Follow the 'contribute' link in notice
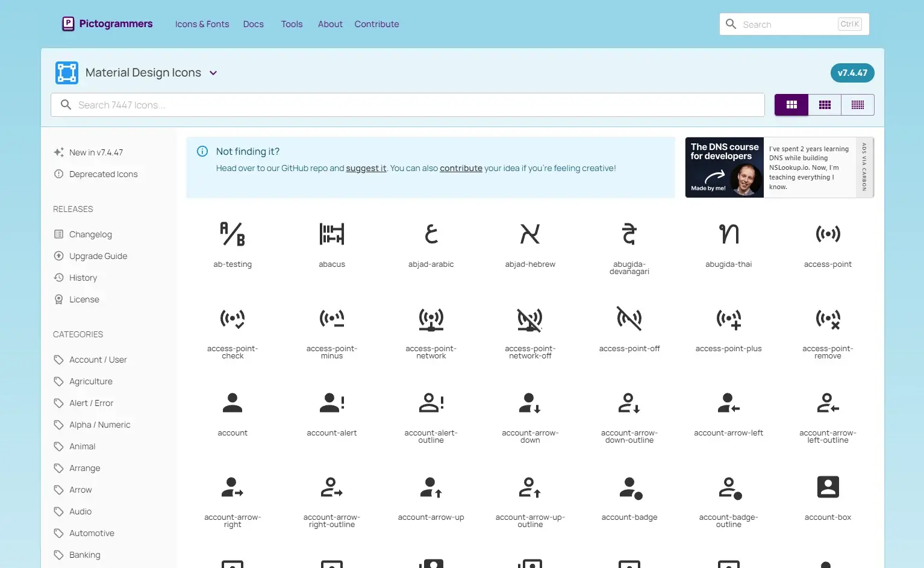924x568 pixels. [x=461, y=168]
